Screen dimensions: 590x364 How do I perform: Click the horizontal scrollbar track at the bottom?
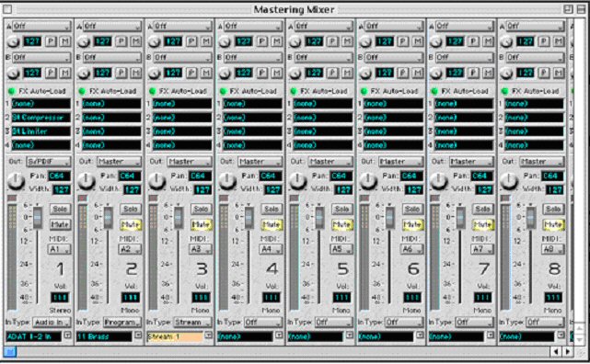pyautogui.click(x=283, y=352)
